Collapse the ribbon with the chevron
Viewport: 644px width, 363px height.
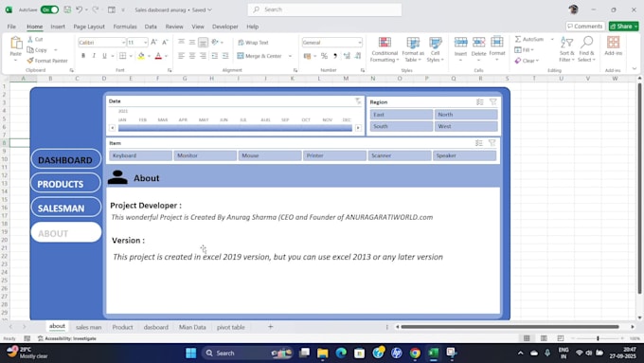pos(635,68)
